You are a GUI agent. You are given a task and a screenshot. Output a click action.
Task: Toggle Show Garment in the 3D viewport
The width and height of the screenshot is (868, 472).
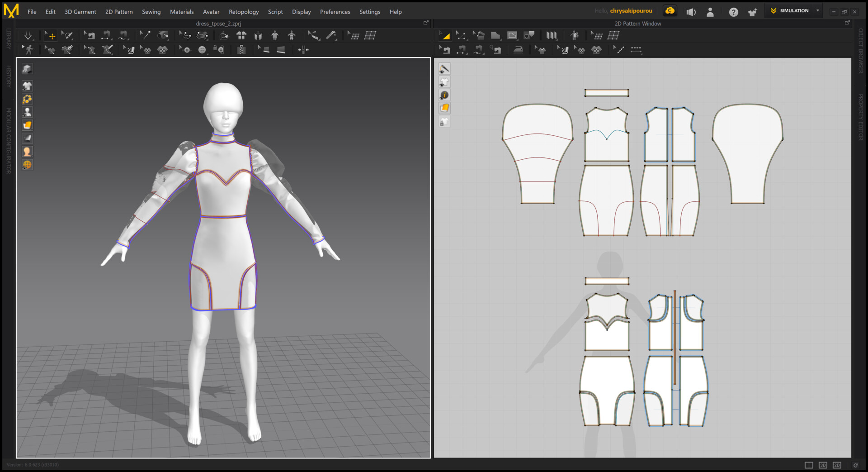click(x=27, y=86)
